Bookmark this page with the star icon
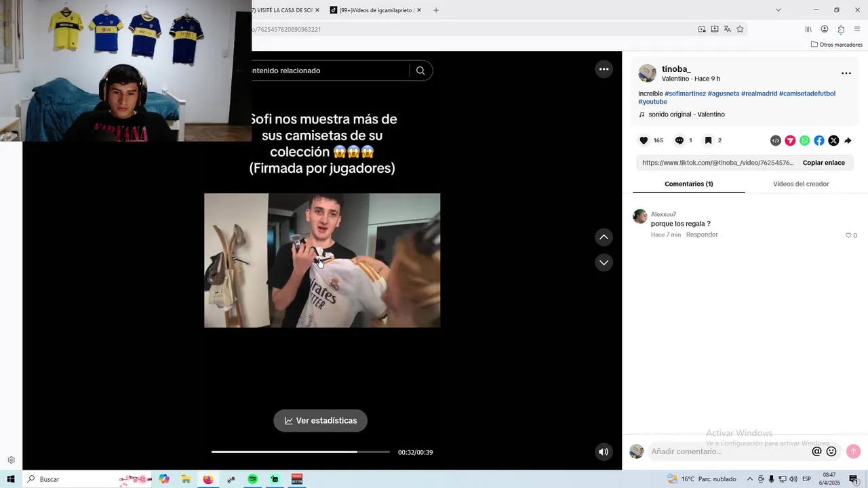Screen dimensions: 868x488 tap(740, 29)
